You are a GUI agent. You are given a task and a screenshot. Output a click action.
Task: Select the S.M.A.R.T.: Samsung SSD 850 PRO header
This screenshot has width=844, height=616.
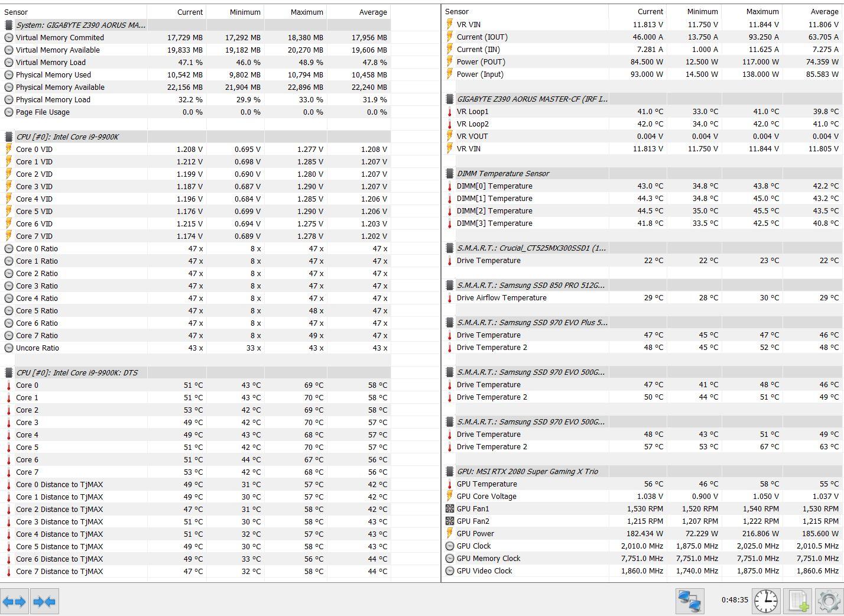tap(643, 286)
